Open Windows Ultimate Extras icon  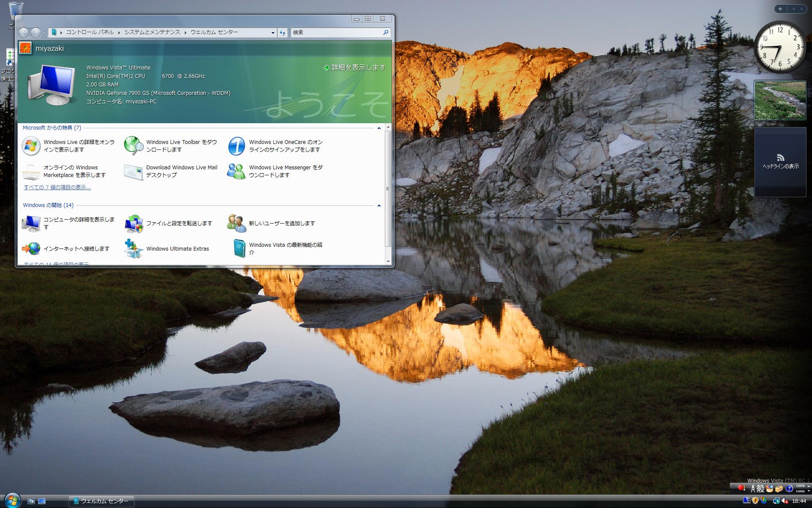click(134, 249)
